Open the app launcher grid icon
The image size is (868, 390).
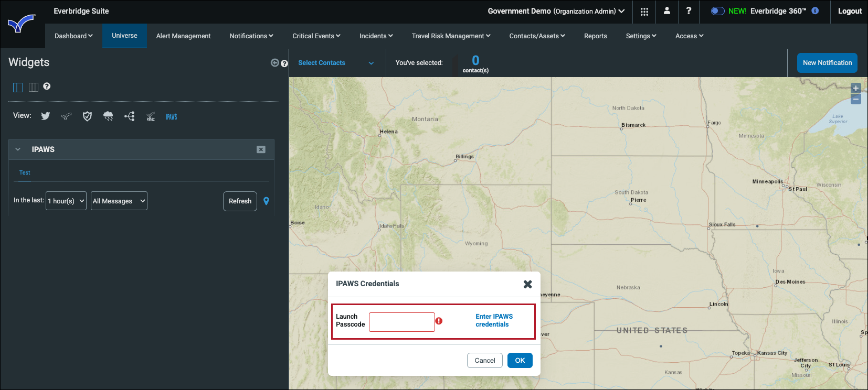(x=644, y=12)
